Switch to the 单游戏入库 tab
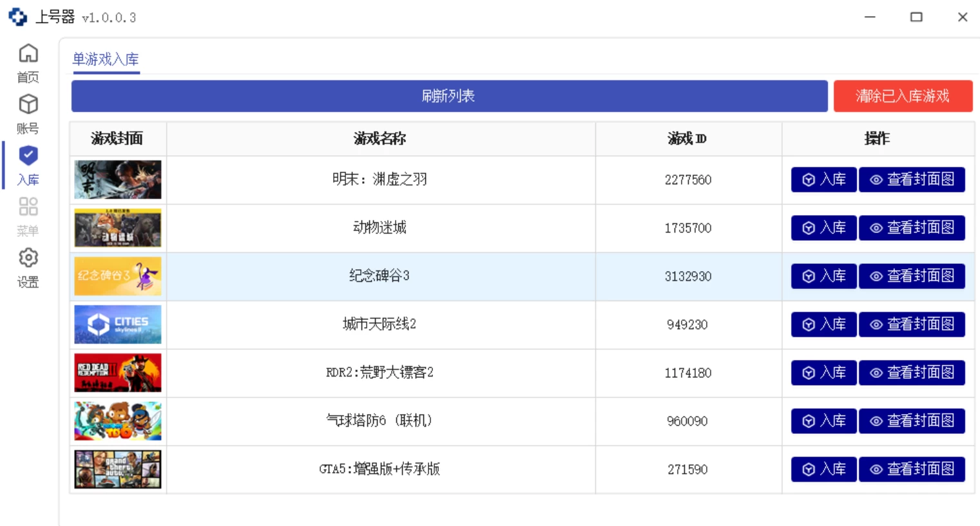980x526 pixels. tap(104, 59)
